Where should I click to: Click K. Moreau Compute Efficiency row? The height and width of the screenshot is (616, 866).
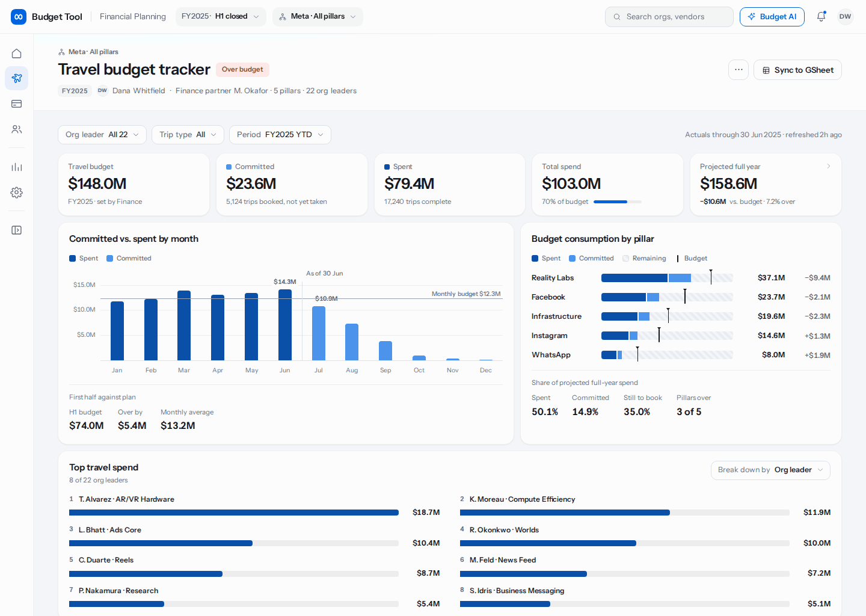click(x=645, y=506)
